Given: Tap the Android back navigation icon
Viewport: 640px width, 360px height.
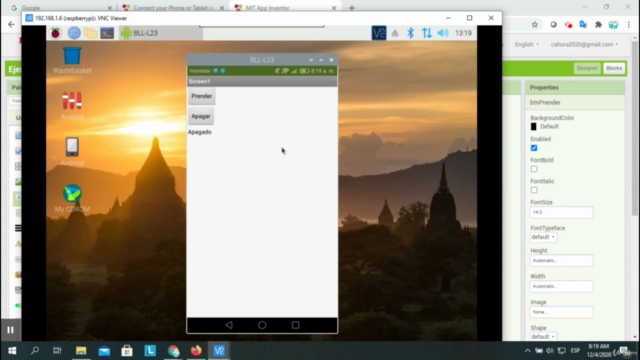Looking at the screenshot, I should tap(229, 325).
